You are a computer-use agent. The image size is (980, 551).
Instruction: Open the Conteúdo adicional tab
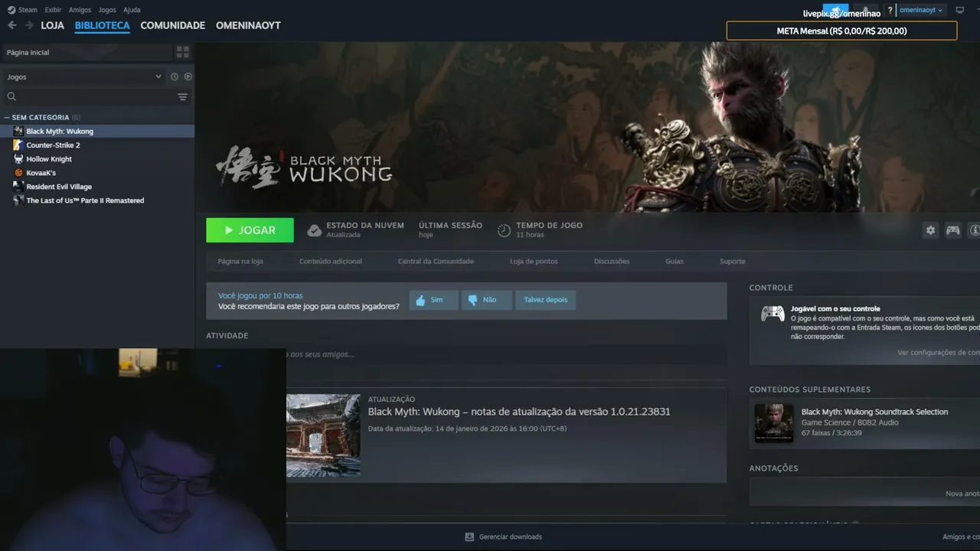point(331,261)
